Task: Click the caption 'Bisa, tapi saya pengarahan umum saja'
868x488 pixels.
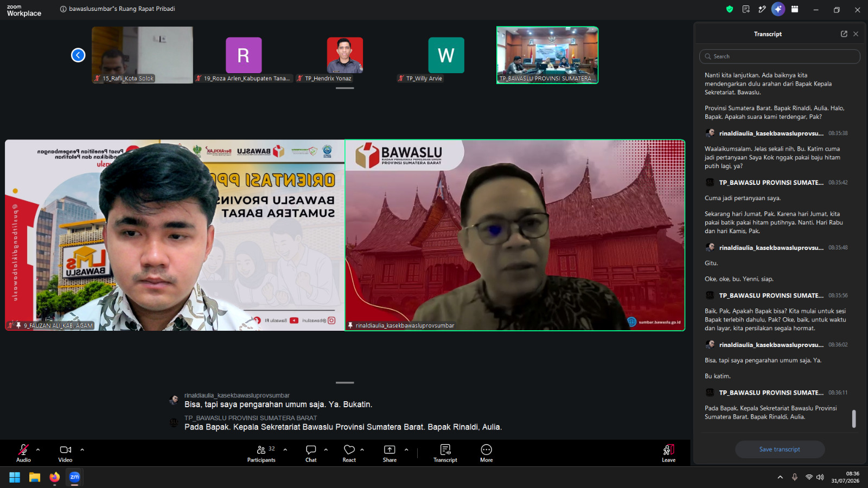Action: click(x=278, y=404)
